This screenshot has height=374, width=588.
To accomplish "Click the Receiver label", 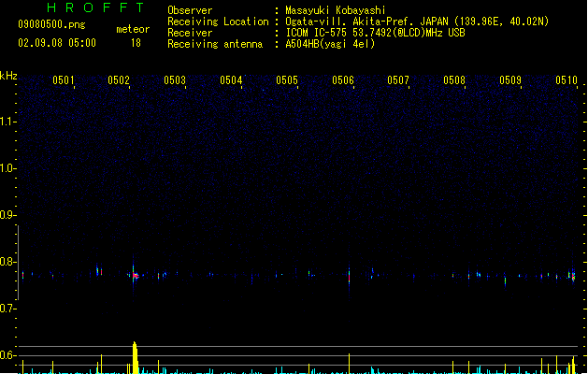I will coord(190,33).
